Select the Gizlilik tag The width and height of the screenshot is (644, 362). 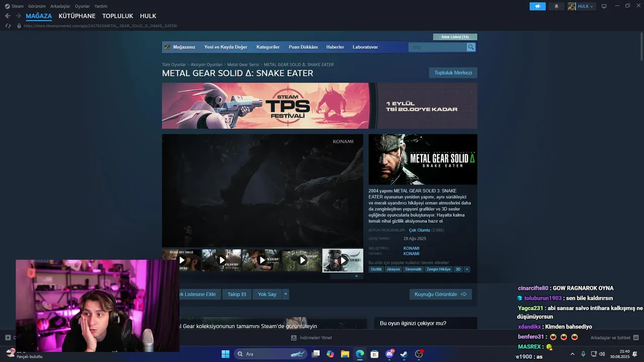(376, 269)
